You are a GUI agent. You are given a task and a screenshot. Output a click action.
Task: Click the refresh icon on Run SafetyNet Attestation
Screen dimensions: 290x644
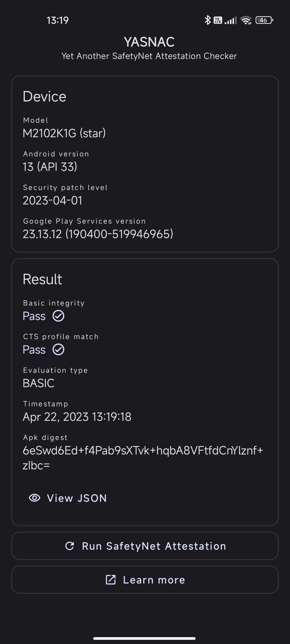(69, 546)
